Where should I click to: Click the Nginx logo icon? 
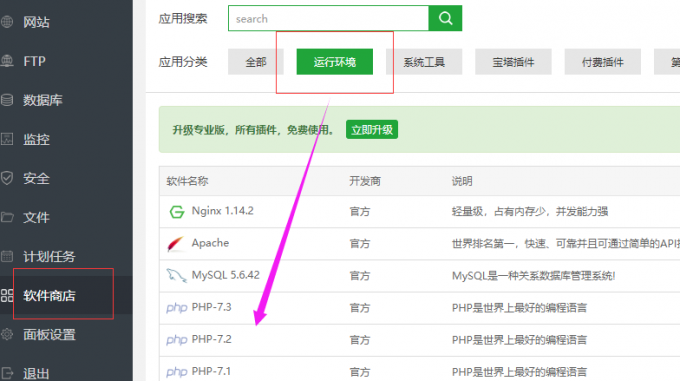pyautogui.click(x=177, y=212)
